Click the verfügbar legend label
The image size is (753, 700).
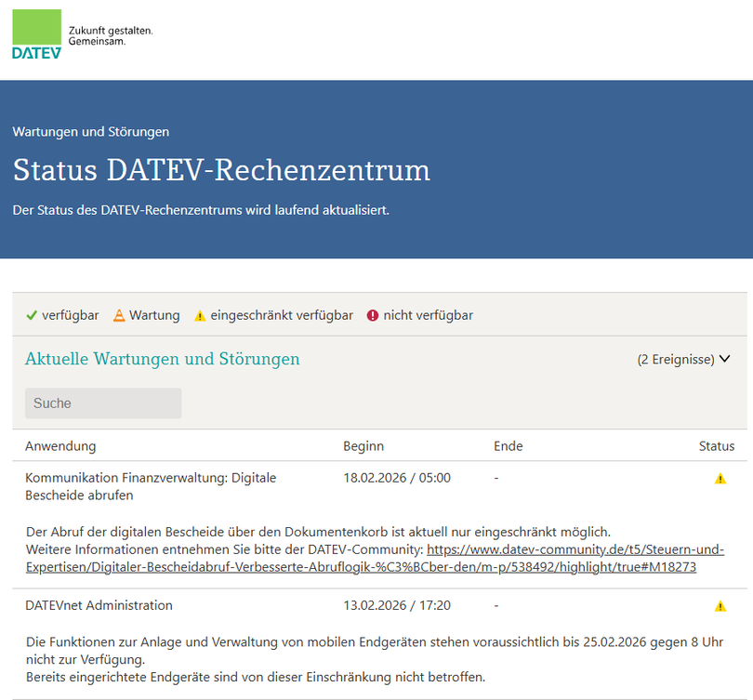(71, 315)
